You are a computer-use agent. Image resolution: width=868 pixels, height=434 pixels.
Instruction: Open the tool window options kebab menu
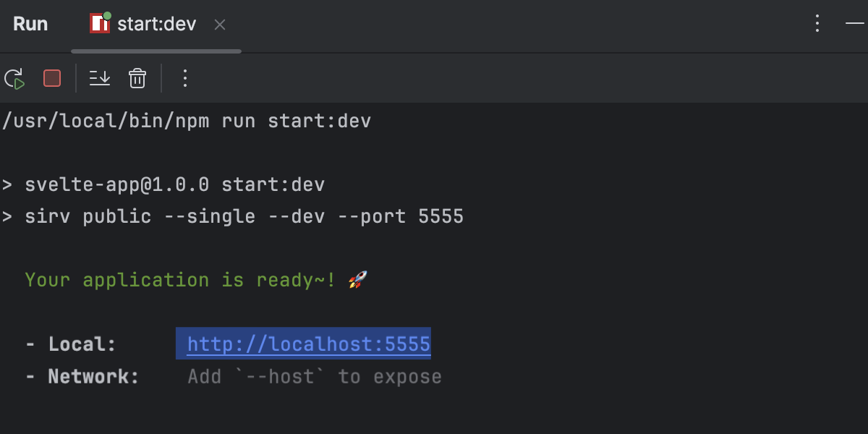pyautogui.click(x=817, y=24)
